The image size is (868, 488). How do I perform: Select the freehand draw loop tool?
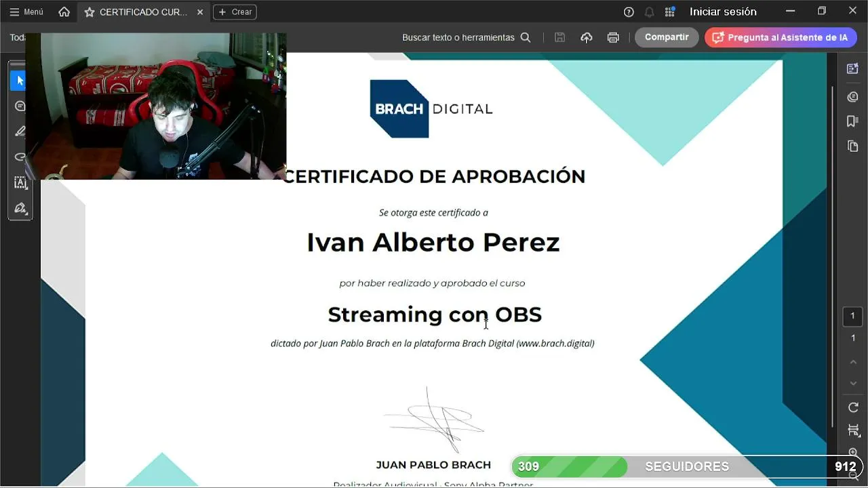click(20, 157)
